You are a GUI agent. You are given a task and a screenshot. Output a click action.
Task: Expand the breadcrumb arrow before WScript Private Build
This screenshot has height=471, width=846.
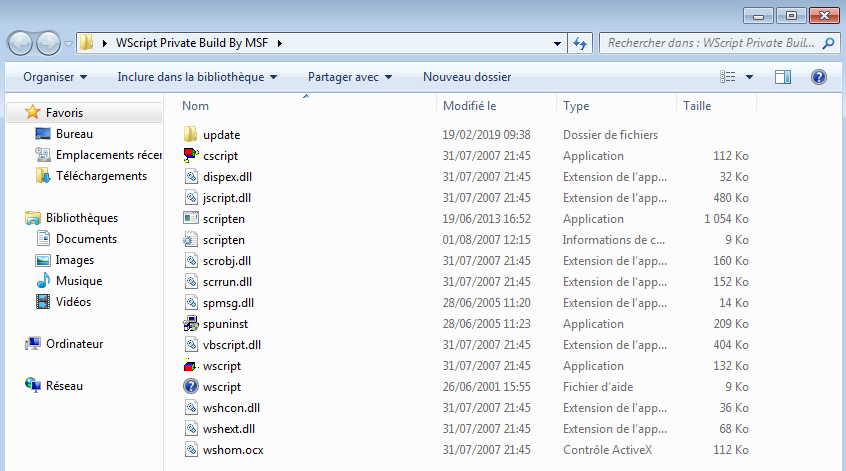(x=105, y=43)
